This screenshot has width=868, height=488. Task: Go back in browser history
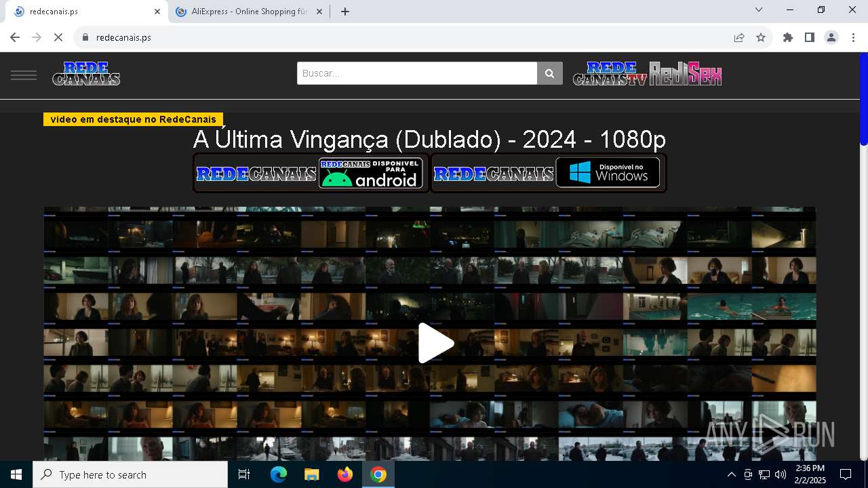15,37
